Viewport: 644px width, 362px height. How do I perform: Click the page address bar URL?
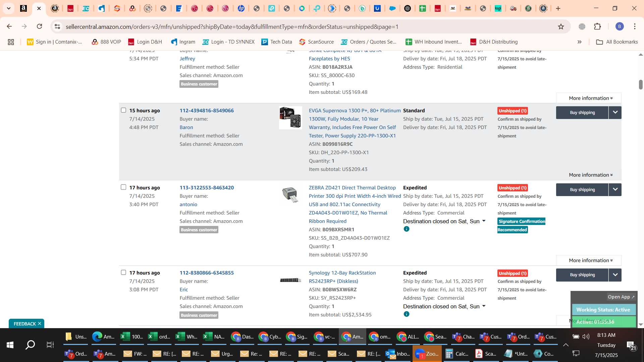[232, 26]
